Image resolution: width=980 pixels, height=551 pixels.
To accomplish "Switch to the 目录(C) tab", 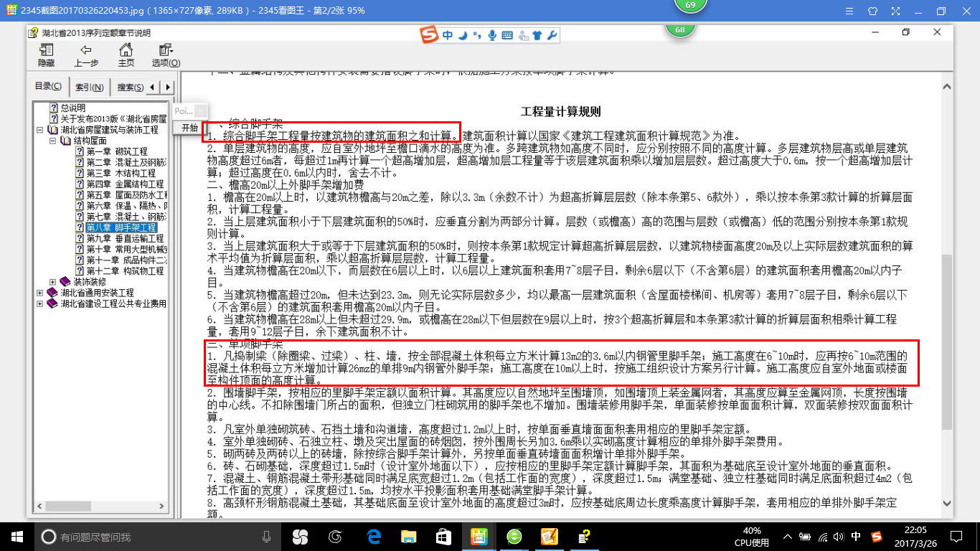I will tap(49, 87).
